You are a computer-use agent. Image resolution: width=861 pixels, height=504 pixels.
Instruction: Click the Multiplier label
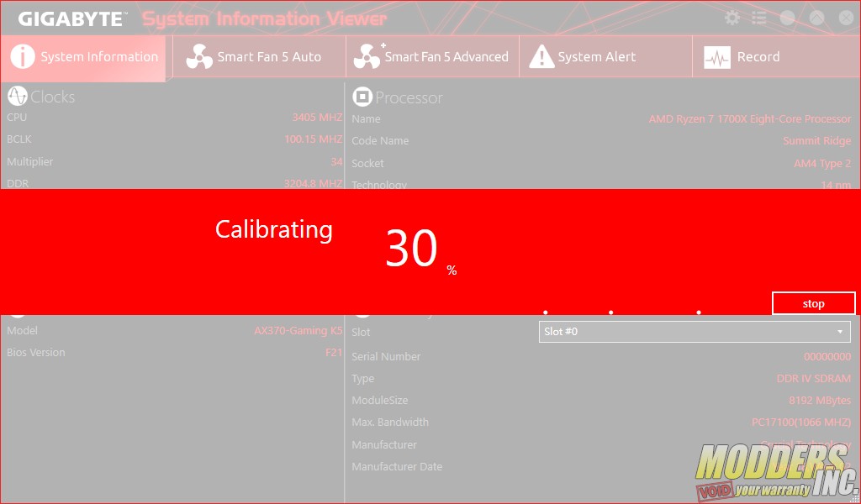coord(30,162)
